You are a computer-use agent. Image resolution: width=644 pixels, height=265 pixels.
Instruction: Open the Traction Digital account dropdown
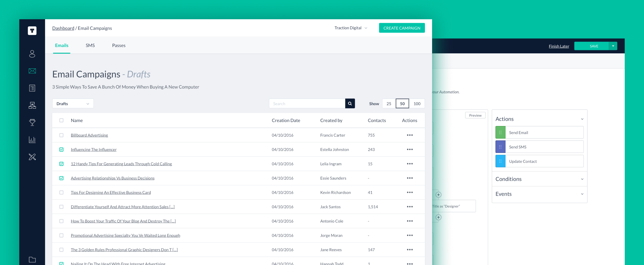point(351,28)
